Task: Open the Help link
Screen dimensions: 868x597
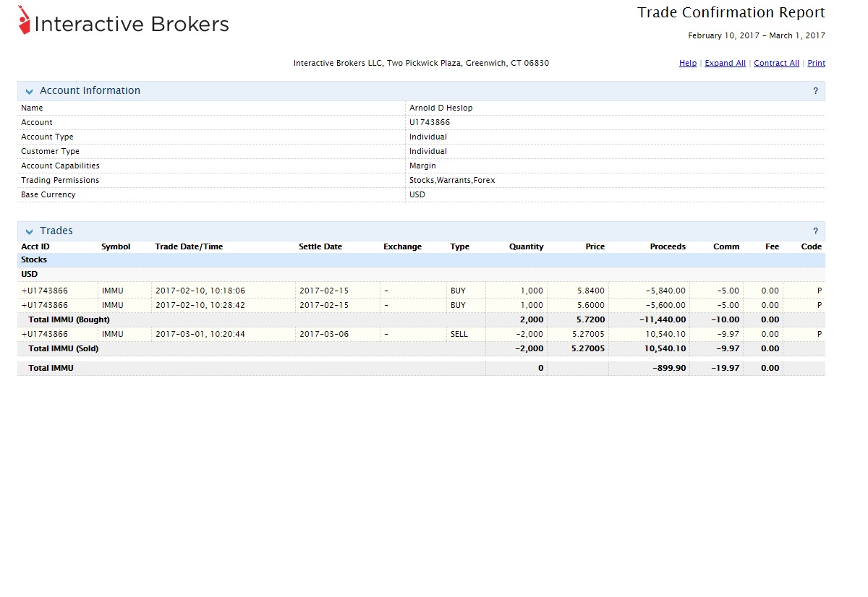Action: [688, 63]
